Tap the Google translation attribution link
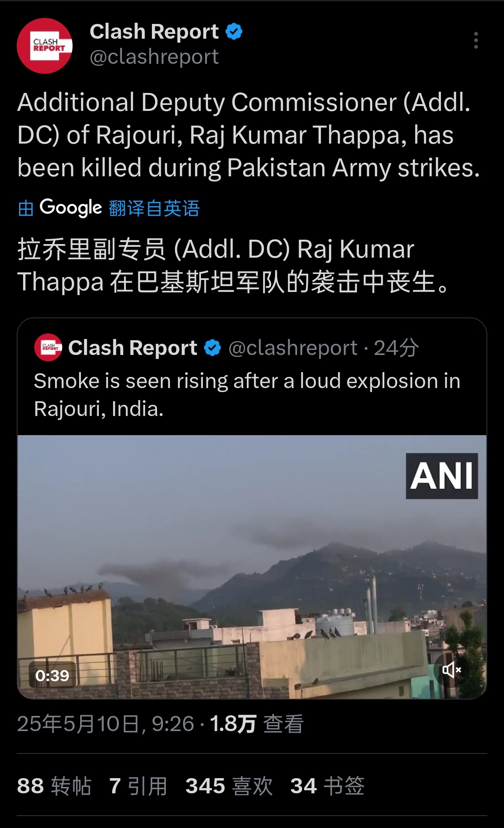Image resolution: width=504 pixels, height=828 pixels. tap(108, 208)
